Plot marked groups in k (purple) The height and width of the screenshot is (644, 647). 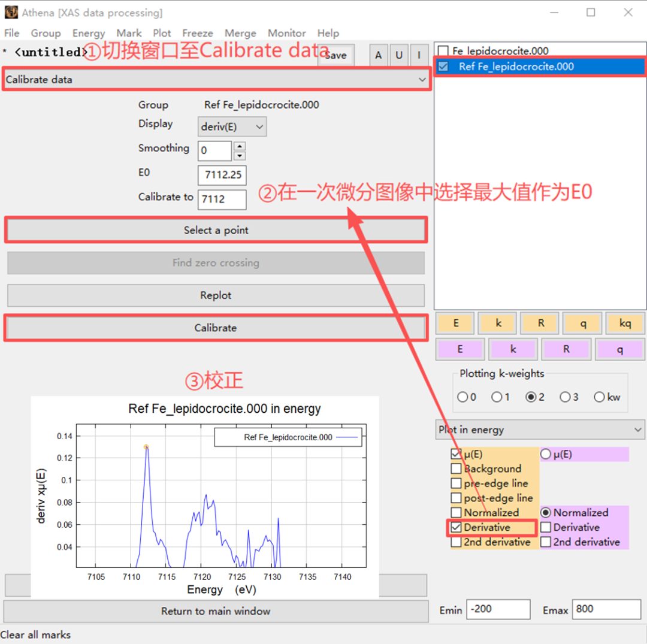tap(513, 349)
